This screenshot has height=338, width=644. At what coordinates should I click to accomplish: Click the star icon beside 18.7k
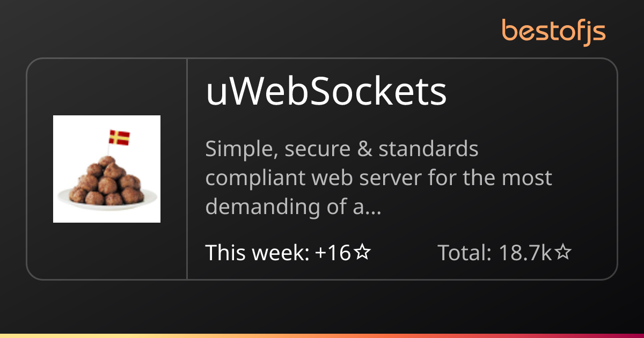562,252
